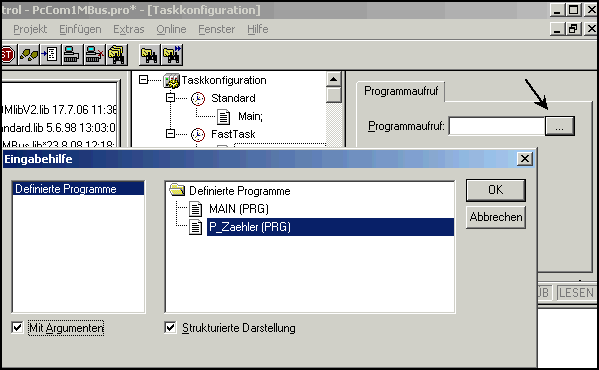
Task: Click the task tree scrollbar thumb
Action: (x=333, y=95)
